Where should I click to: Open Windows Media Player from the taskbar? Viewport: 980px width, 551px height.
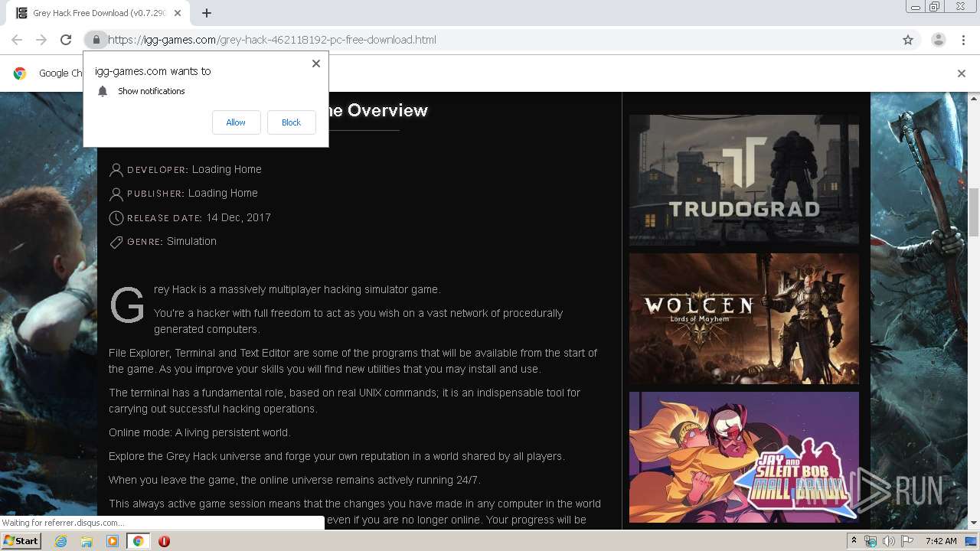click(113, 541)
